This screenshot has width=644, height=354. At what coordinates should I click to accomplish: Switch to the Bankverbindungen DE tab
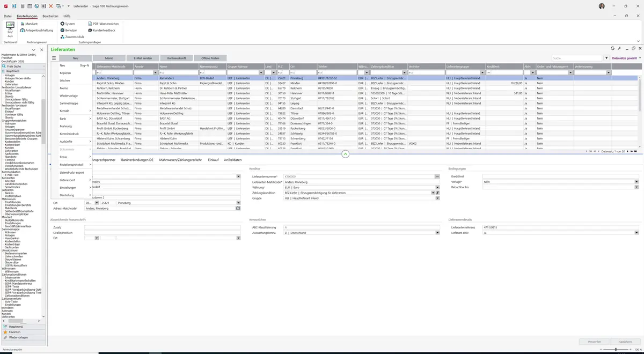[137, 160]
